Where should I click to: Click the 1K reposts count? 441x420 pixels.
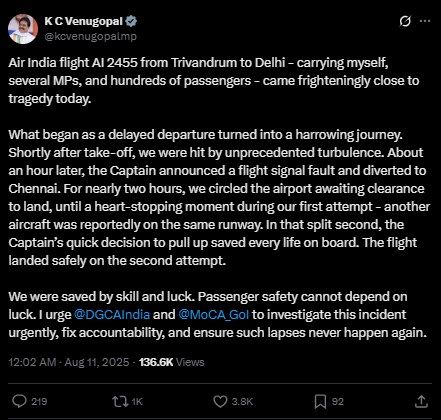coord(137,401)
